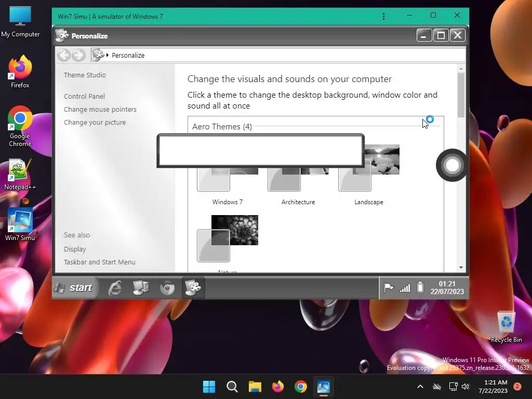Open Control Panel link
Image resolution: width=532 pixels, height=399 pixels.
pyautogui.click(x=84, y=96)
